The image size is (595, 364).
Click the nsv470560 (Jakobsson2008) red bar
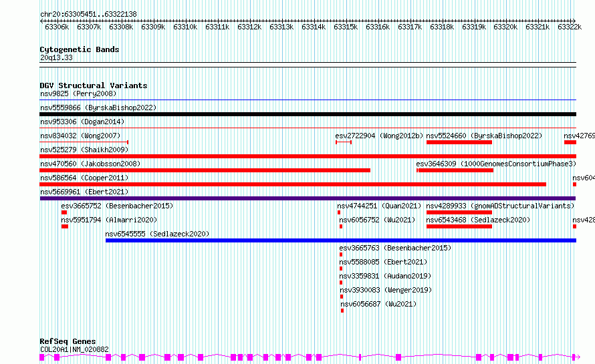pos(205,170)
